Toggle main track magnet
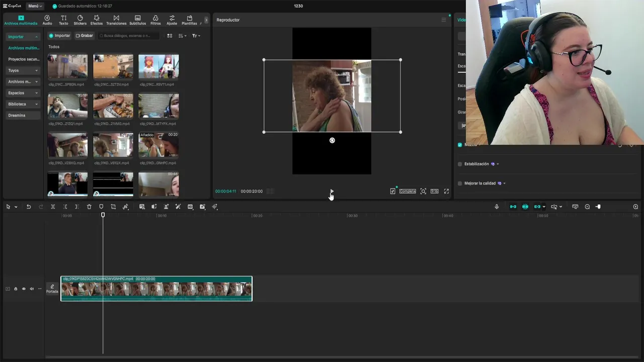 pyautogui.click(x=513, y=207)
